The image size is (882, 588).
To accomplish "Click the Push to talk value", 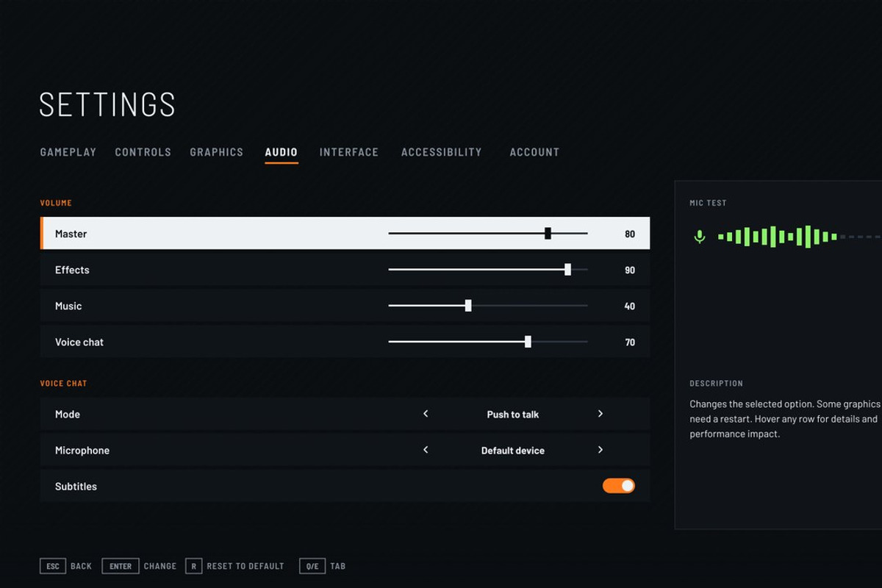I will (513, 415).
